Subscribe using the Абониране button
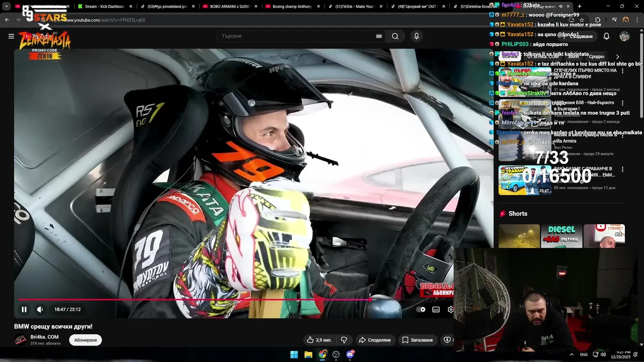The width and height of the screenshot is (644, 362). (86, 340)
